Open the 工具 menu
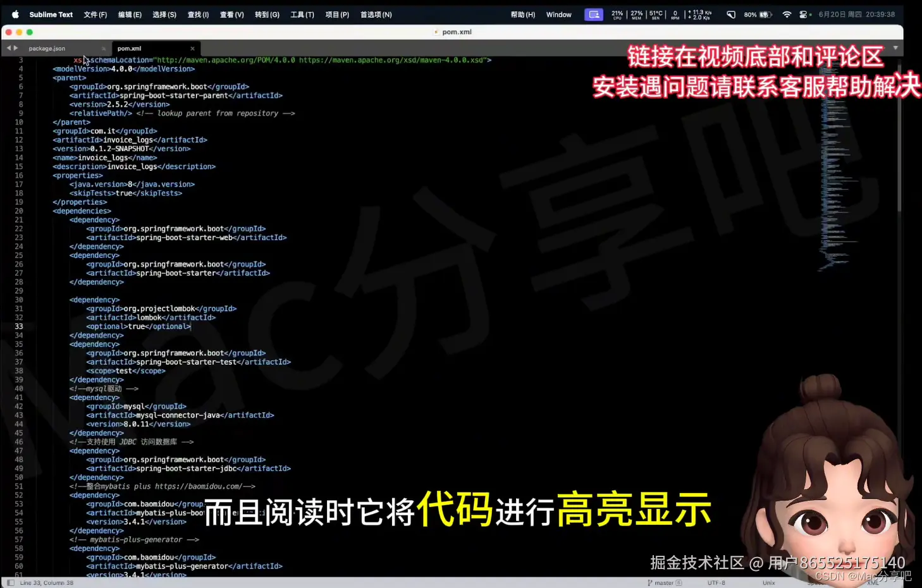This screenshot has width=922, height=588. click(302, 15)
